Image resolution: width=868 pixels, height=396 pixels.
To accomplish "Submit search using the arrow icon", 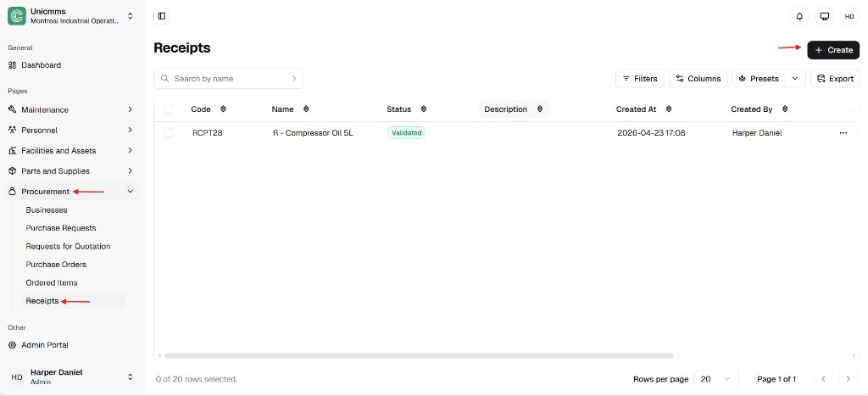I will point(294,79).
